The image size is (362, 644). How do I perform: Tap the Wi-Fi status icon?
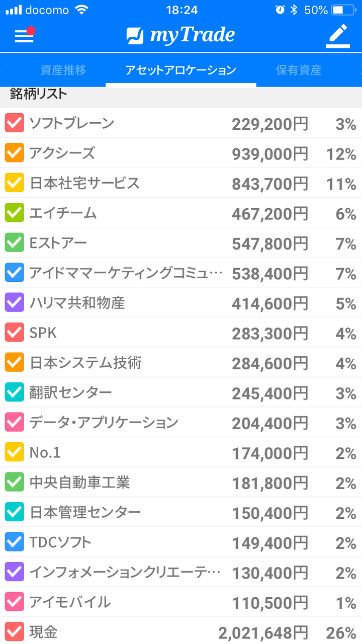point(80,10)
